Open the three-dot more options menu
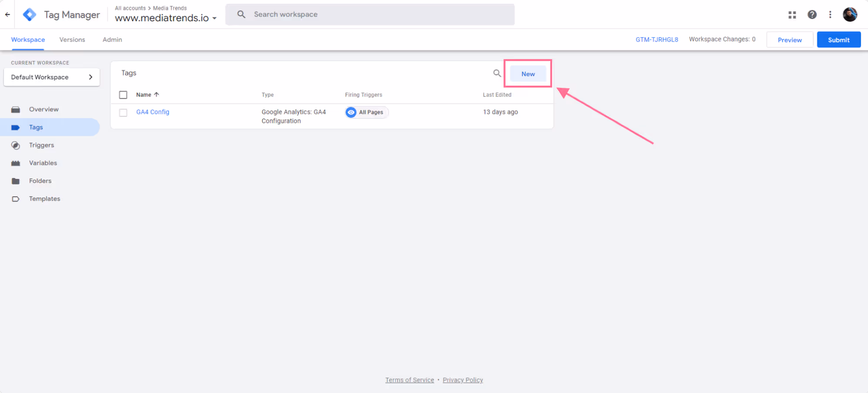Viewport: 868px width, 393px height. tap(830, 15)
